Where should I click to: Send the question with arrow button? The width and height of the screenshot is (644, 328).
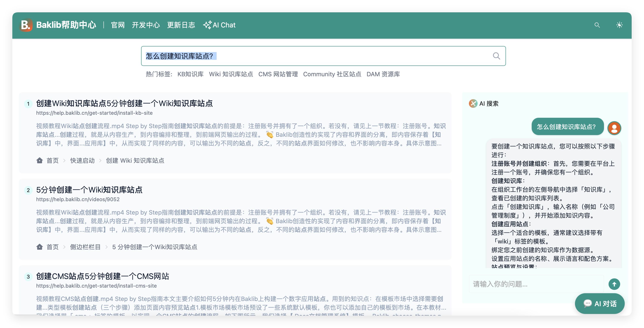tap(614, 284)
